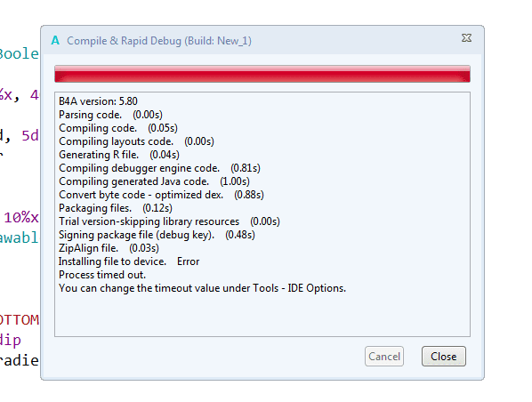Click the 'Process timed out.' message

102,275
